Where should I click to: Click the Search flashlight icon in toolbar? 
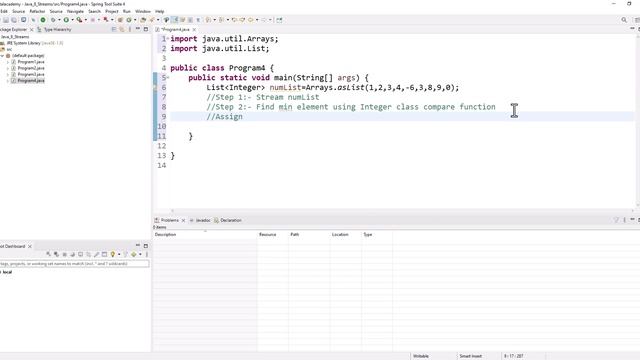[x=152, y=20]
